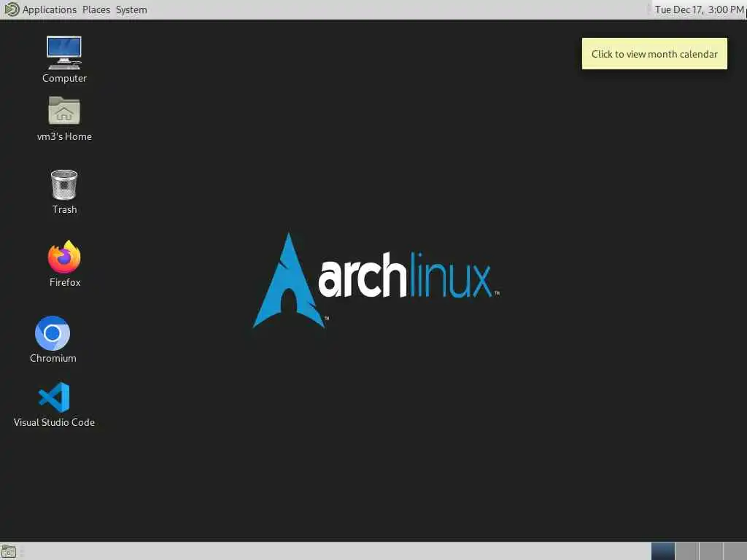Select the Computer desktop icon
This screenshot has height=560, width=747.
64,52
